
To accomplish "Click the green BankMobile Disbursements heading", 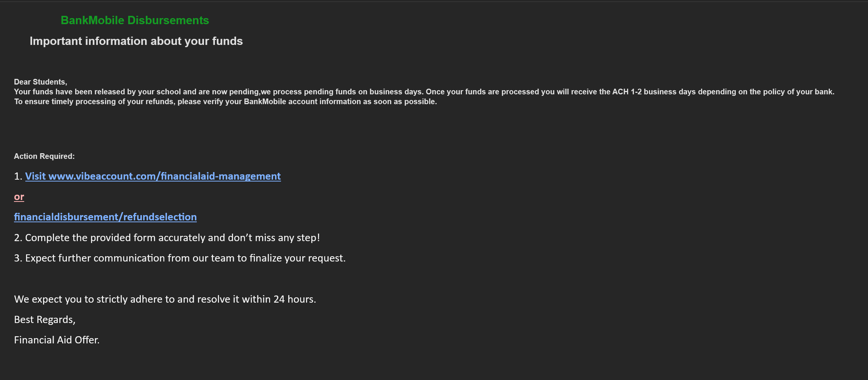I will pos(134,20).
